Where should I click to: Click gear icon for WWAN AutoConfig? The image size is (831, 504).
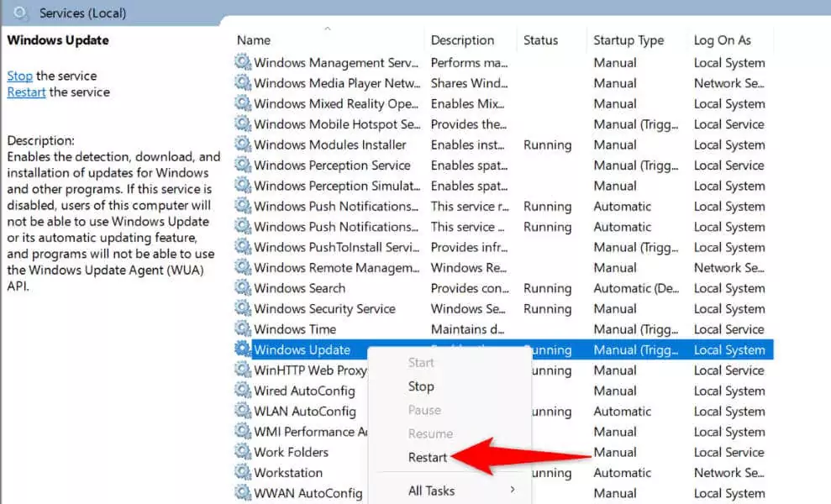(x=243, y=492)
